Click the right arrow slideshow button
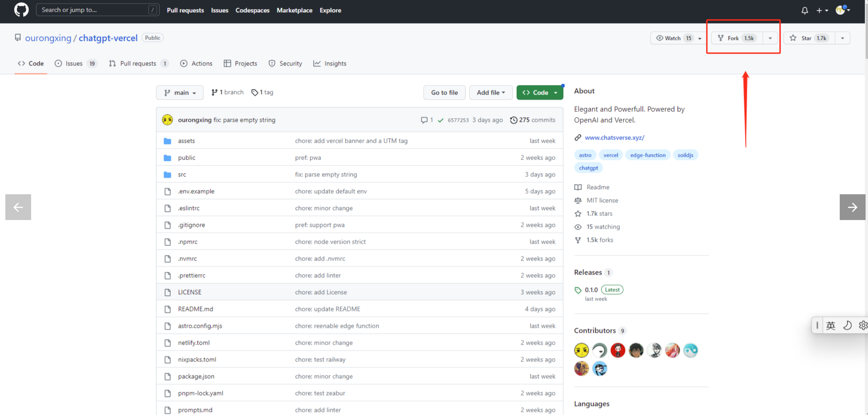The width and height of the screenshot is (868, 415). [x=852, y=207]
